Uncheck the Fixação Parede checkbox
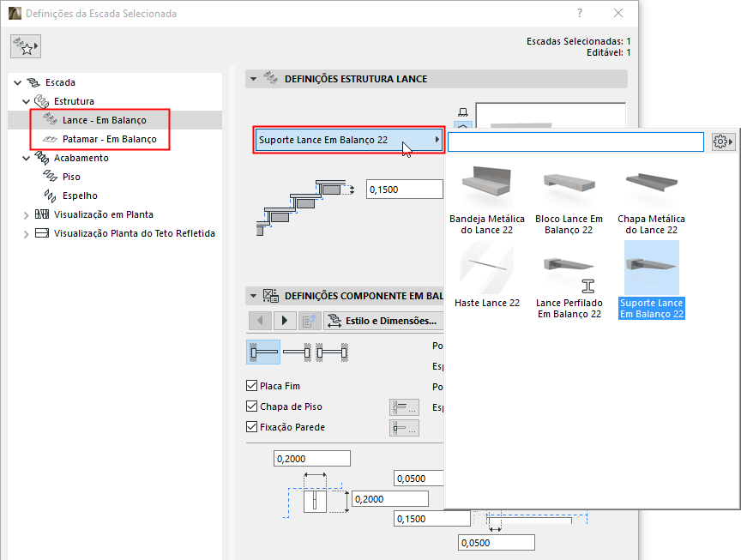 [x=251, y=427]
